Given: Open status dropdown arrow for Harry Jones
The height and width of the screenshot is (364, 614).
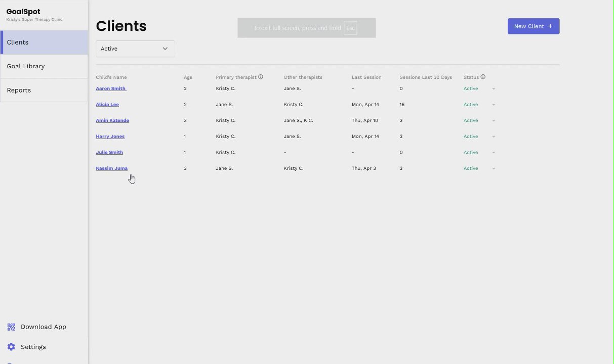Looking at the screenshot, I should pos(494,136).
